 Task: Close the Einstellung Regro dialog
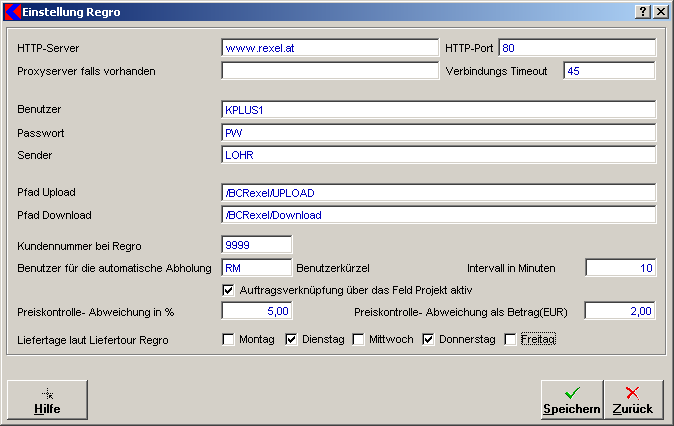click(x=659, y=11)
